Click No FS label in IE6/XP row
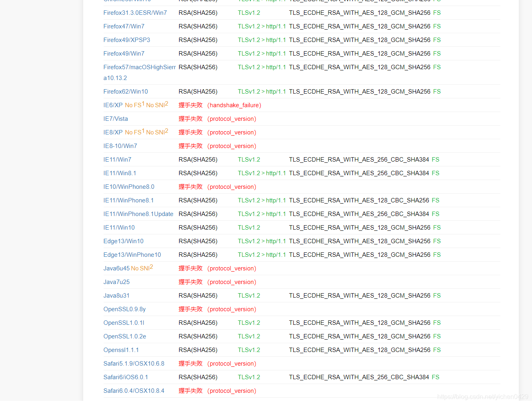Viewport: 532px width, 404px height. [x=135, y=105]
